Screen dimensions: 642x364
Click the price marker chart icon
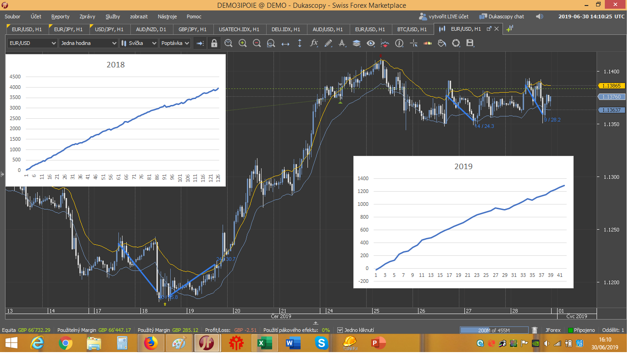coord(385,43)
